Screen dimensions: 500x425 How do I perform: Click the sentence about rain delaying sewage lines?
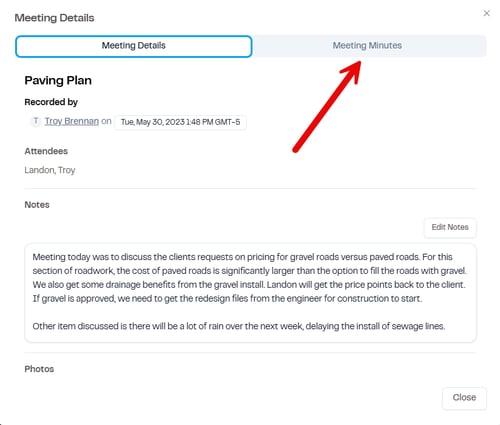[239, 326]
